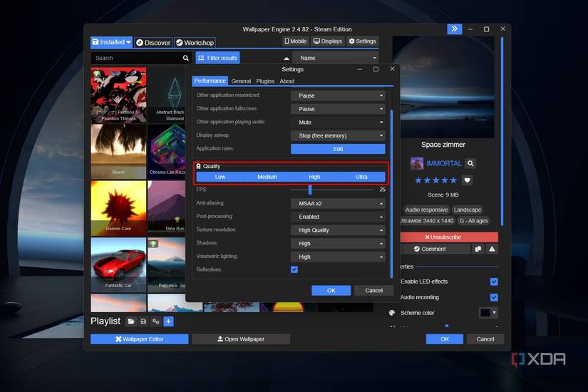Open the Plugins tab in Settings

point(265,81)
